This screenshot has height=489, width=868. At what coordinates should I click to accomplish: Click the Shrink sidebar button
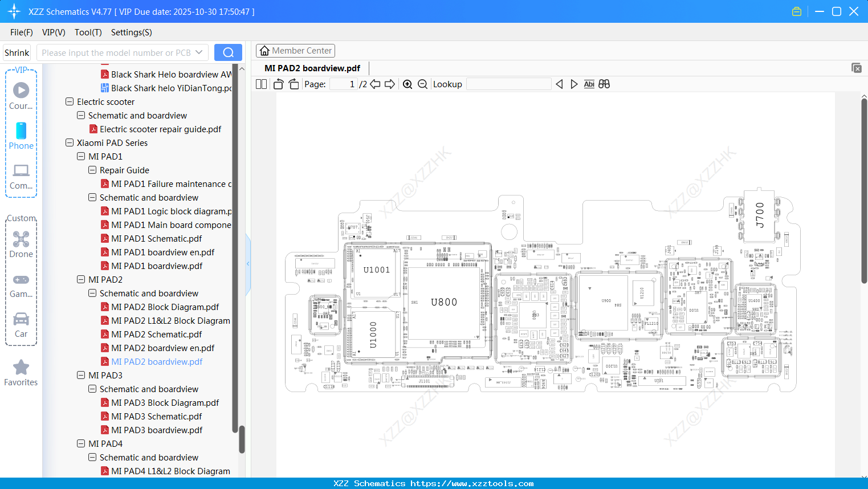click(17, 52)
